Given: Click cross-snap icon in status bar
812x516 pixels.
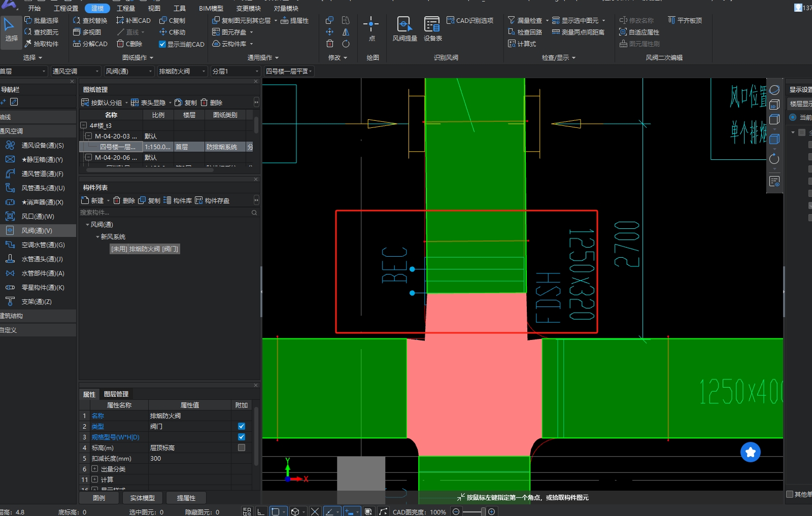Looking at the screenshot, I should click(x=315, y=511).
